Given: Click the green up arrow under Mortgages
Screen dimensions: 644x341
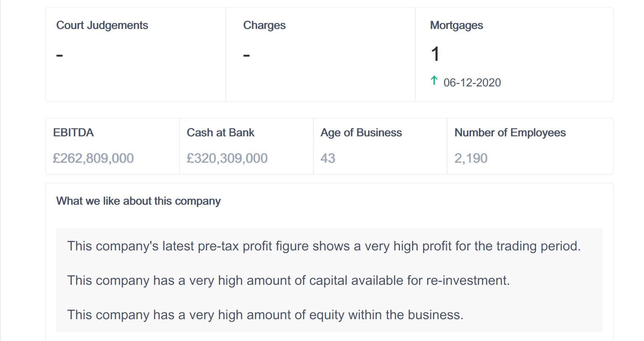Looking at the screenshot, I should 434,80.
